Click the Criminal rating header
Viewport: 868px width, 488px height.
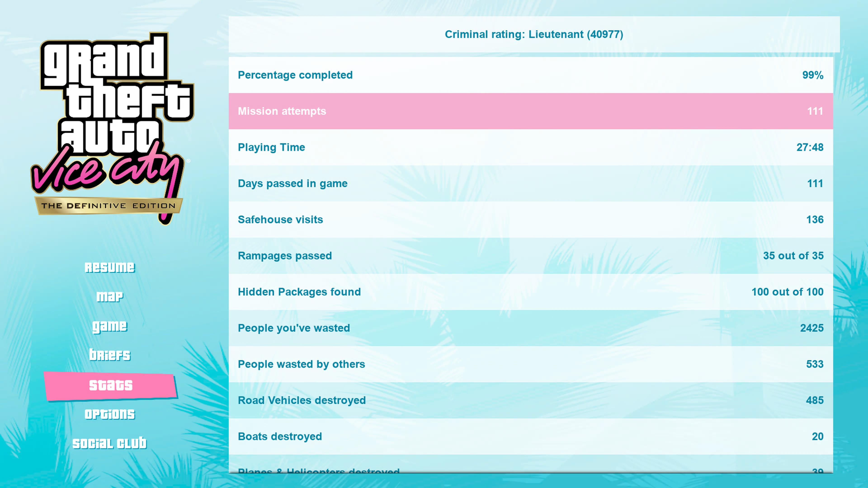(534, 34)
